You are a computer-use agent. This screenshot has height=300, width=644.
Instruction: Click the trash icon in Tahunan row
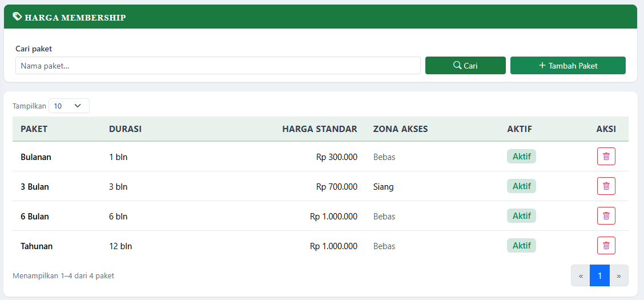(606, 245)
